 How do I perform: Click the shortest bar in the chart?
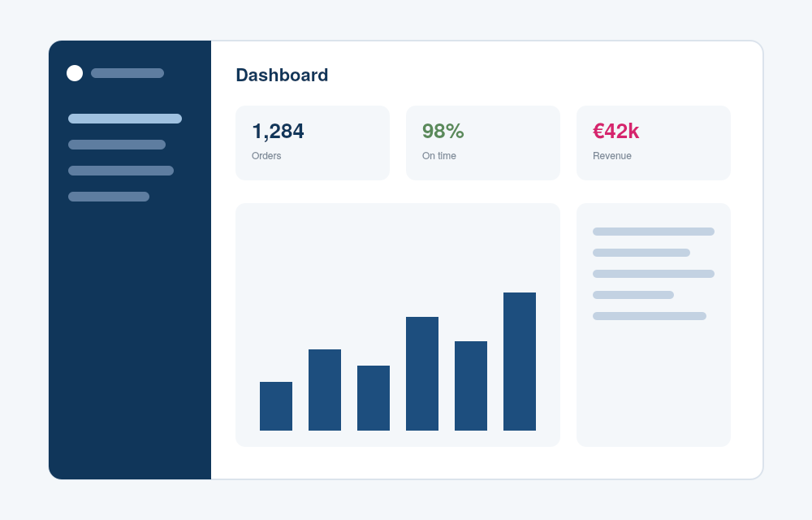[x=276, y=406]
